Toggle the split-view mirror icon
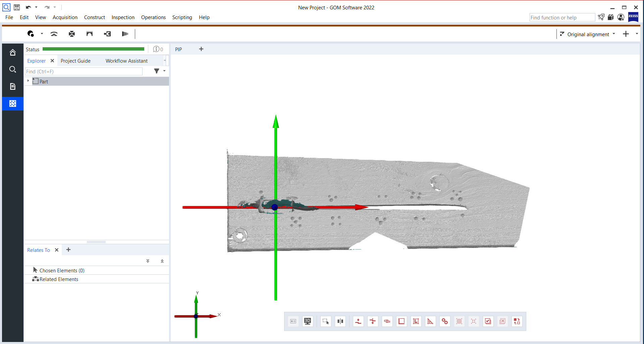The width and height of the screenshot is (644, 344). tap(340, 321)
